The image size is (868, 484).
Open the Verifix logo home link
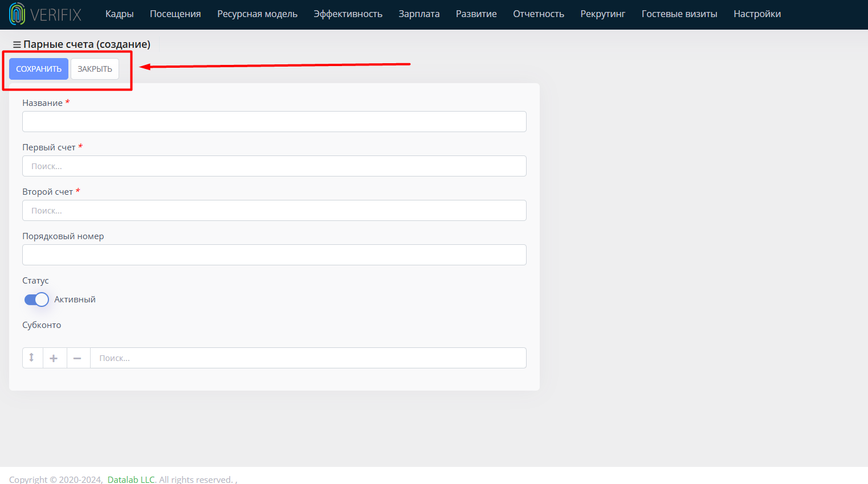click(x=45, y=14)
